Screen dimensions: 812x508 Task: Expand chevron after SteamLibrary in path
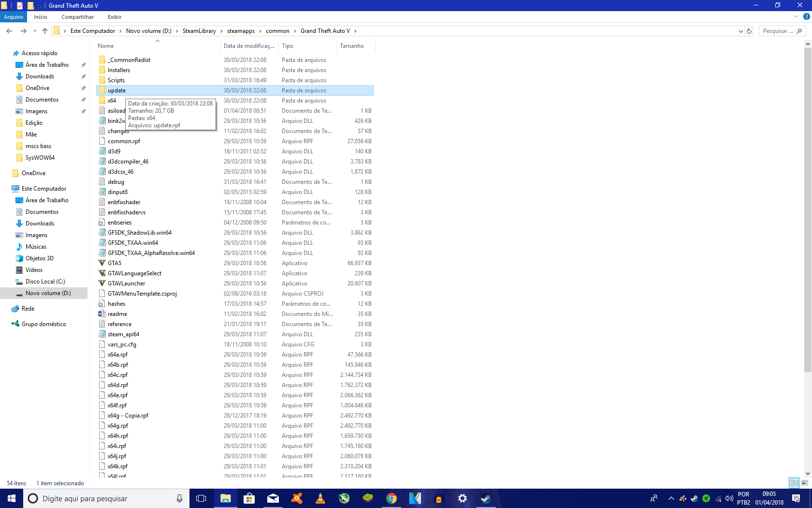(x=221, y=31)
